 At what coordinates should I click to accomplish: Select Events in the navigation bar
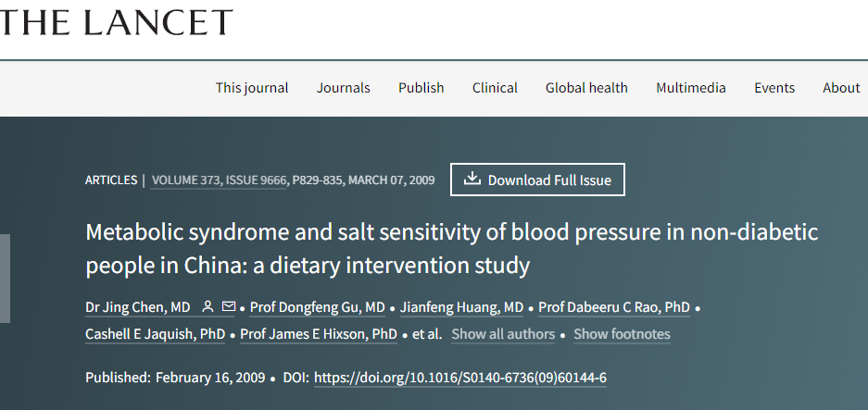(x=774, y=88)
